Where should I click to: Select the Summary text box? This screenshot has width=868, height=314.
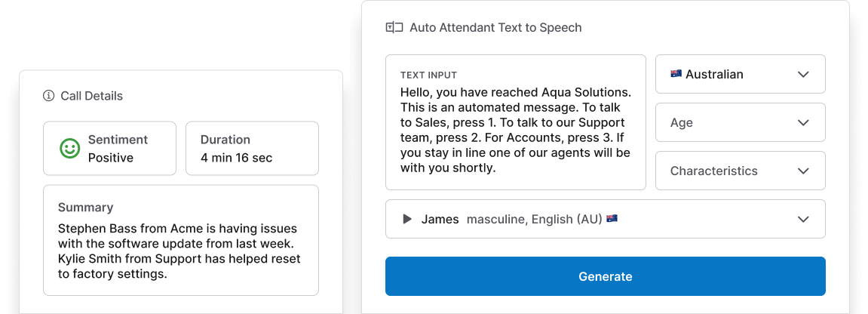coord(181,240)
